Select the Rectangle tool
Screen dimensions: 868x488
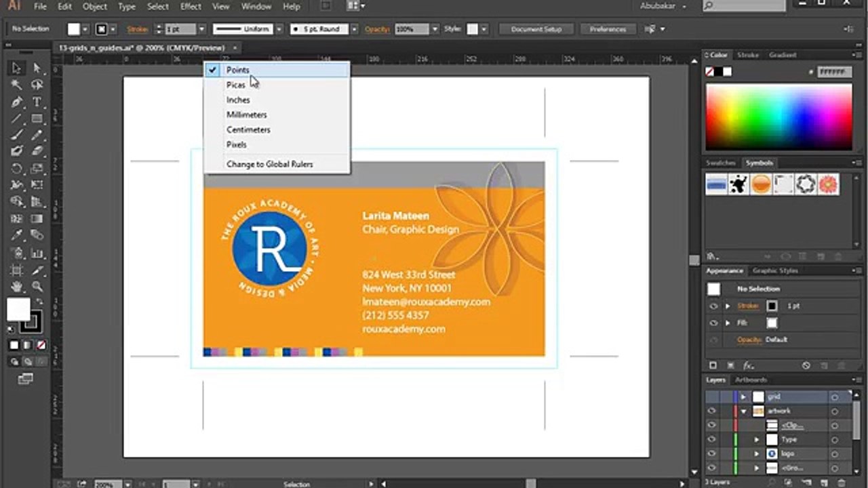37,119
